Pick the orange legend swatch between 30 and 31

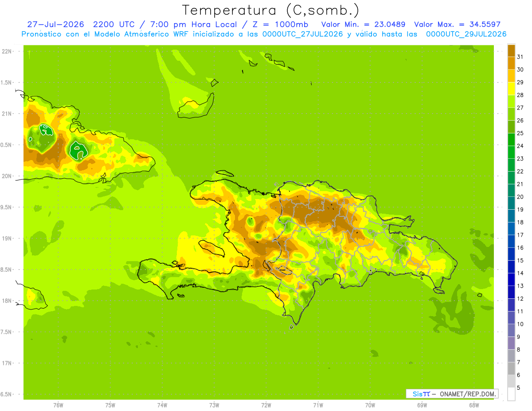click(x=511, y=63)
